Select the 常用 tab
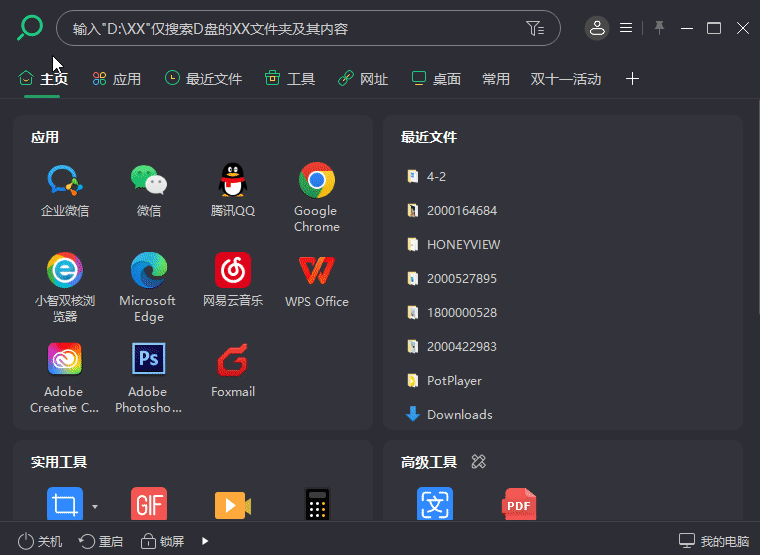The image size is (760, 555). point(496,79)
